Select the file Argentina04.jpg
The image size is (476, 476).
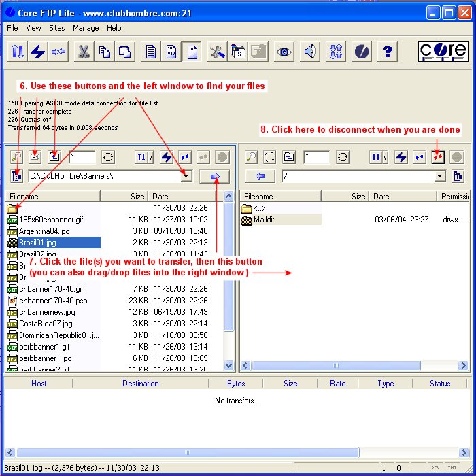point(44,231)
